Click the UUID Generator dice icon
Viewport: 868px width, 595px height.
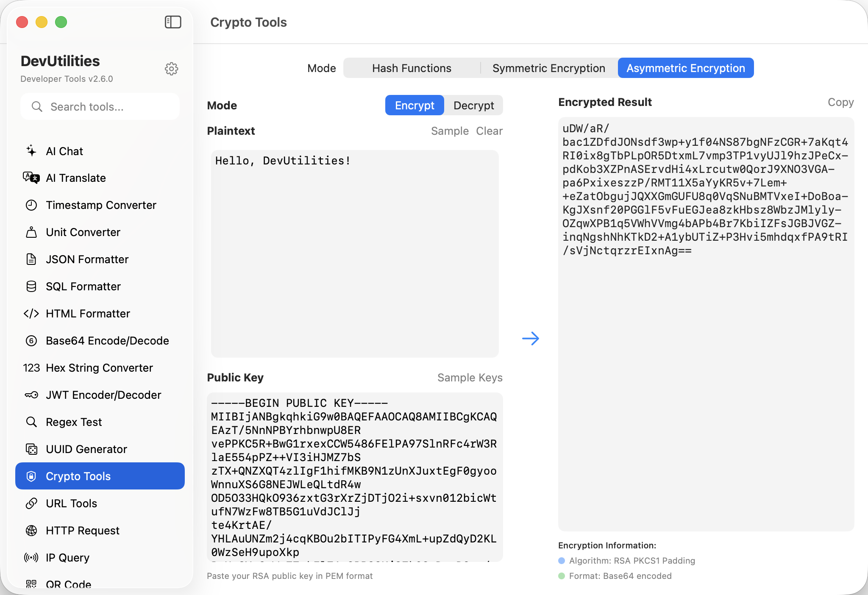pos(31,449)
